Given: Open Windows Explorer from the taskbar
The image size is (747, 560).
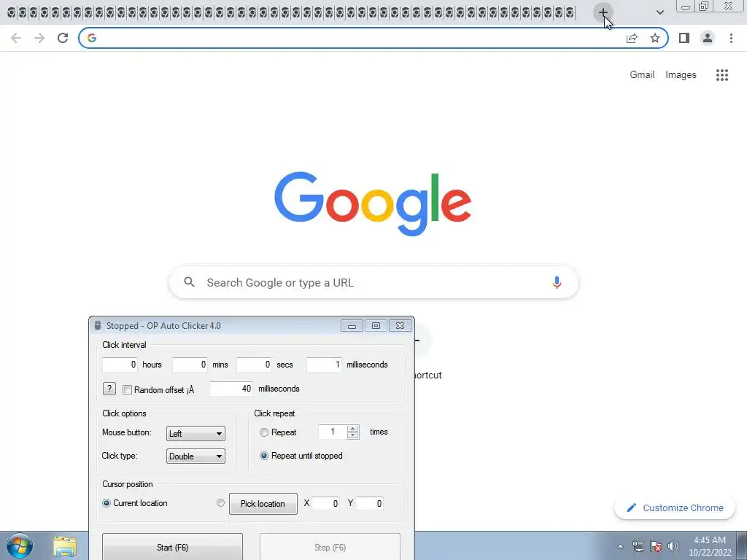Looking at the screenshot, I should 65,547.
